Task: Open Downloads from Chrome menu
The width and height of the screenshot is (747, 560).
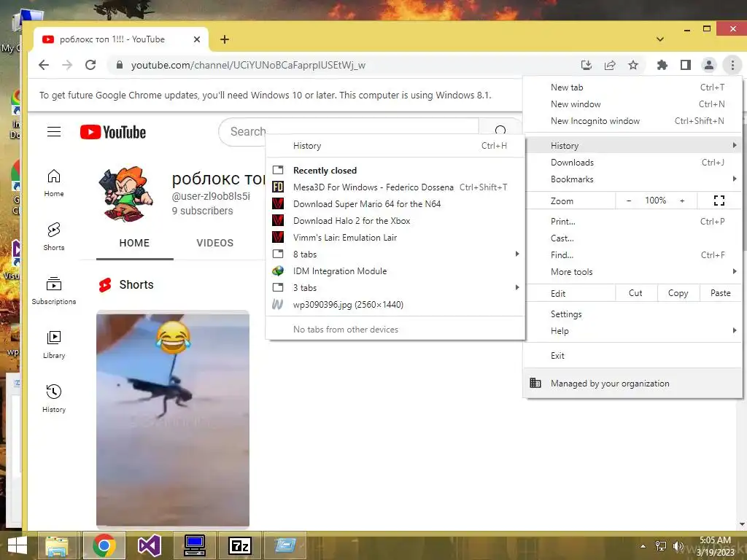Action: click(632, 163)
